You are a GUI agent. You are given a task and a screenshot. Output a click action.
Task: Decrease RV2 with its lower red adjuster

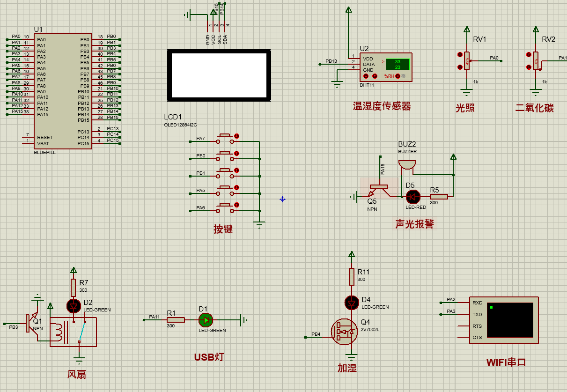point(529,67)
